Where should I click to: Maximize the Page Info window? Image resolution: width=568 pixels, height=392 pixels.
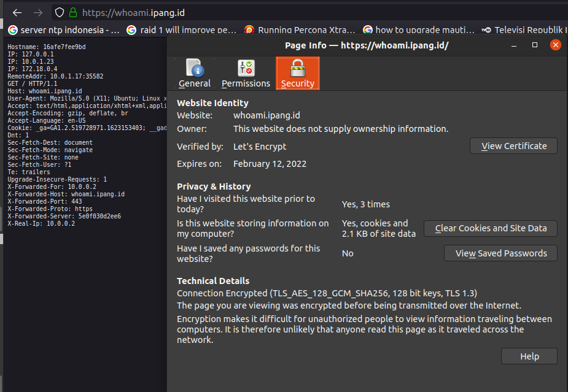click(x=535, y=45)
